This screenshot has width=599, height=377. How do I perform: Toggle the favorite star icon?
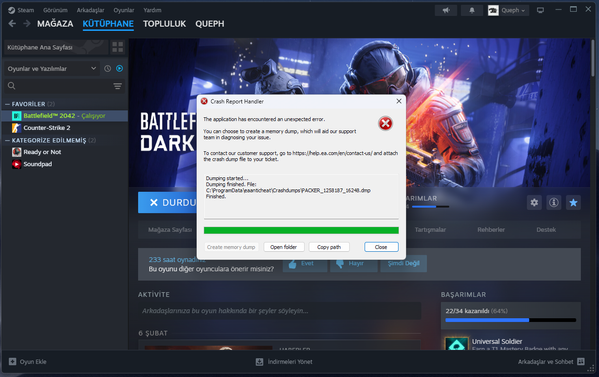(x=573, y=202)
